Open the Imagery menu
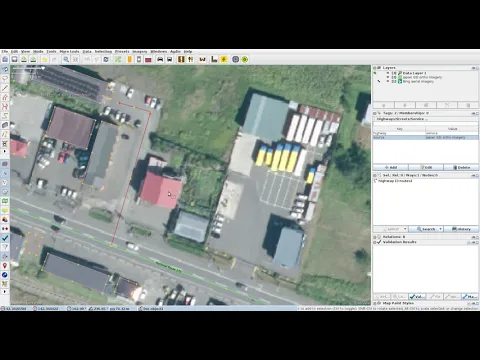480x360 pixels. point(140,52)
